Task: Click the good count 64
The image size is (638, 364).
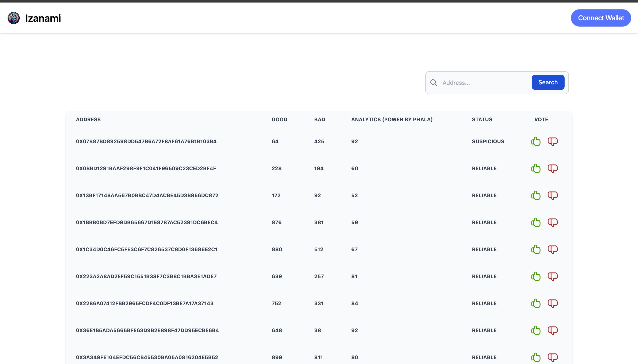Action: click(275, 142)
